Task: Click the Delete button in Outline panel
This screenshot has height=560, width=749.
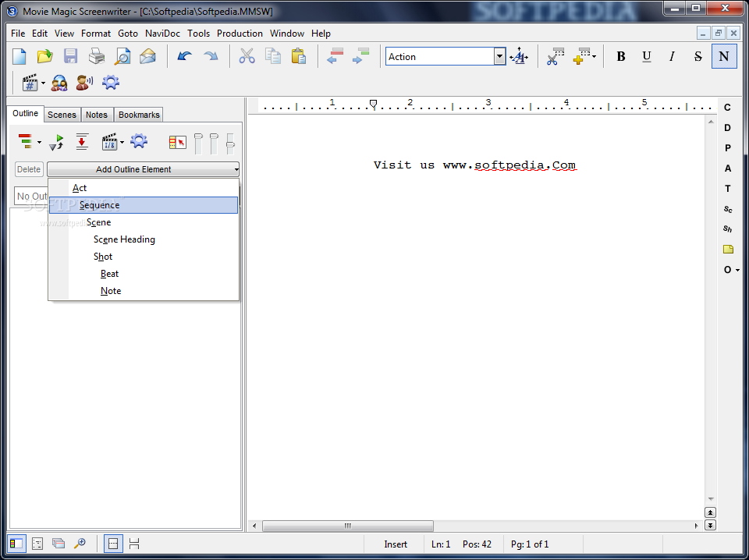Action: pos(29,169)
